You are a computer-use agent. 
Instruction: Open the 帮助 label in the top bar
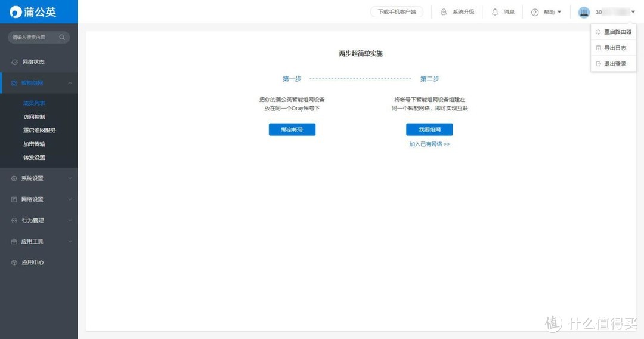(x=549, y=12)
